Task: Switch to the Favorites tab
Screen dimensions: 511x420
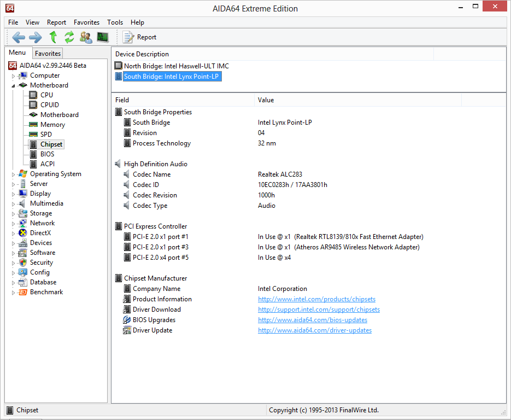Action: click(x=48, y=54)
